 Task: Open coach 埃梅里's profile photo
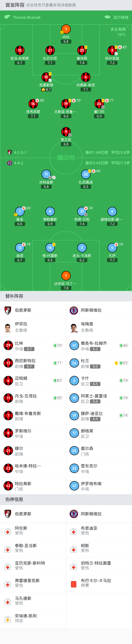tap(74, 327)
